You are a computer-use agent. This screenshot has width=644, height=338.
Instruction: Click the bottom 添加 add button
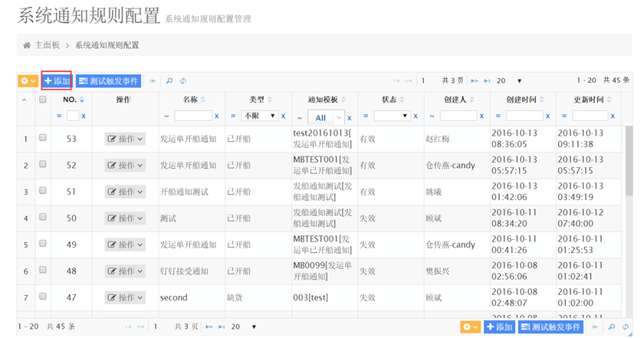pos(499,327)
